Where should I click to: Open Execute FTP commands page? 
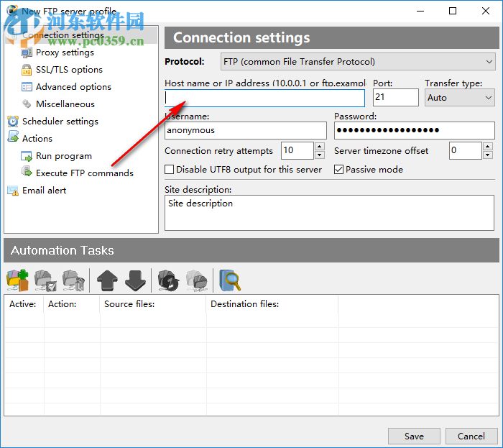(85, 173)
